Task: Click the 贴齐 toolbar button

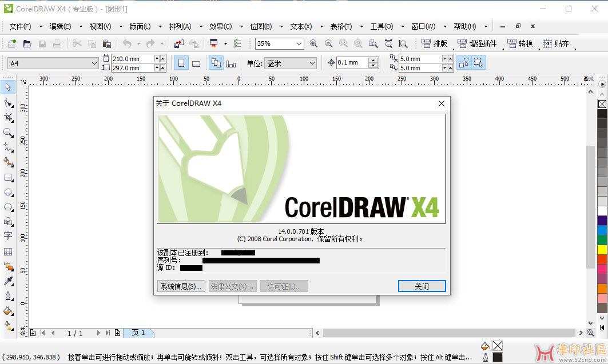Action: point(556,43)
